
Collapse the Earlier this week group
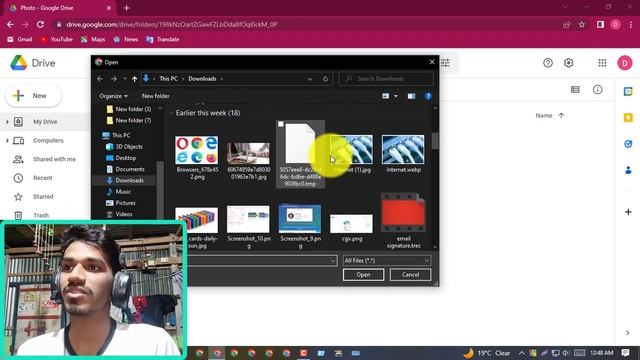point(171,113)
